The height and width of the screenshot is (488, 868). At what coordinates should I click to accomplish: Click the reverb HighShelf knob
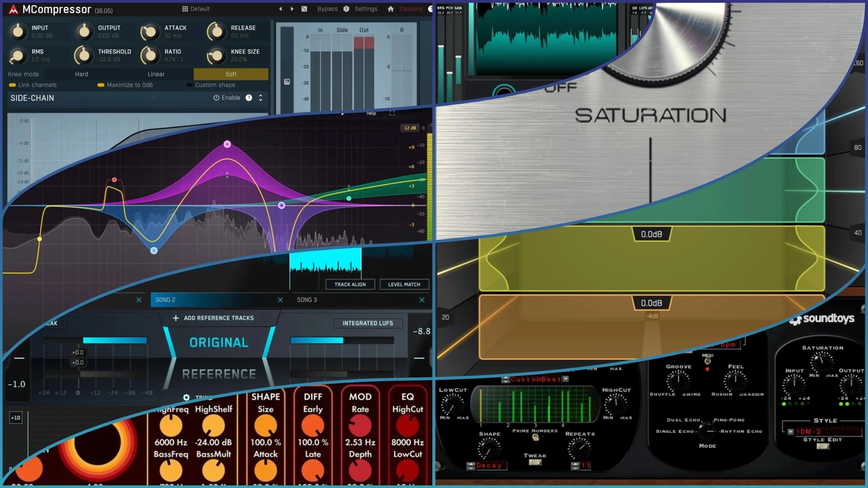(x=213, y=426)
